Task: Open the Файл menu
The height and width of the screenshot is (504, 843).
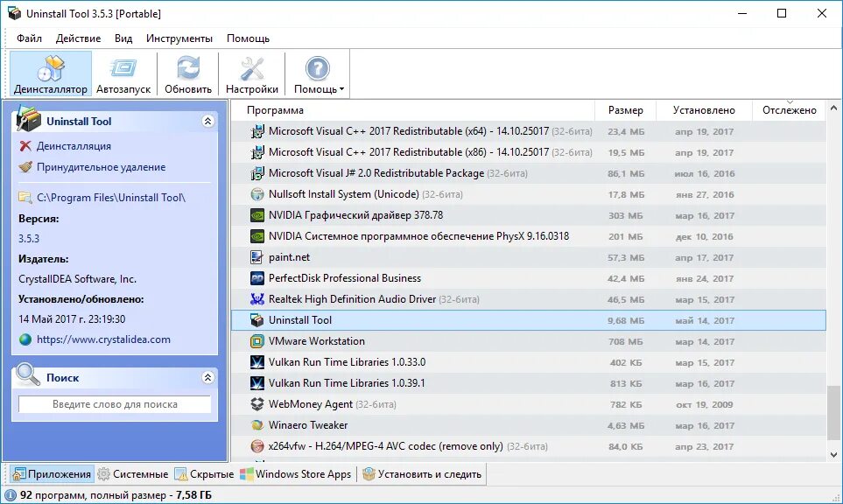Action: tap(29, 38)
